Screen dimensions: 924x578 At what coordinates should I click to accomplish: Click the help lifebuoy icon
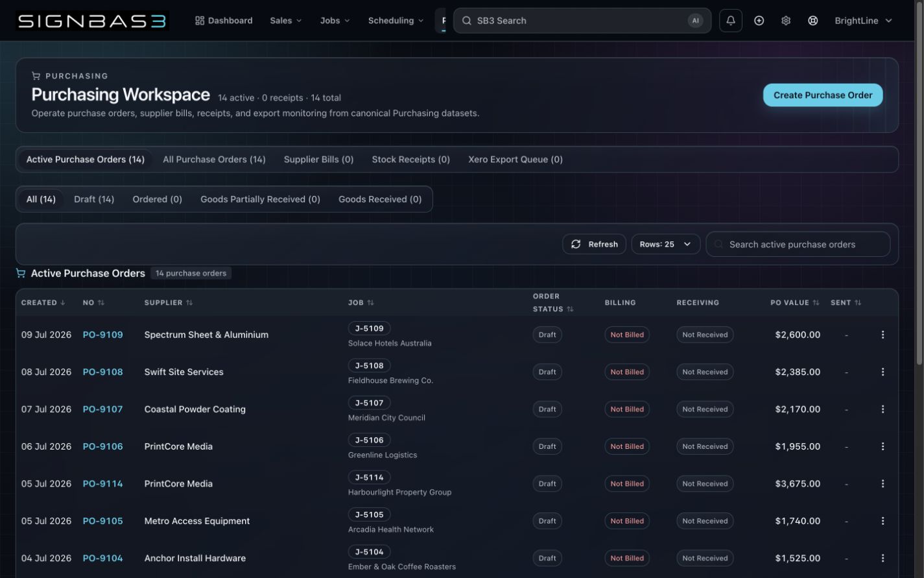(812, 21)
